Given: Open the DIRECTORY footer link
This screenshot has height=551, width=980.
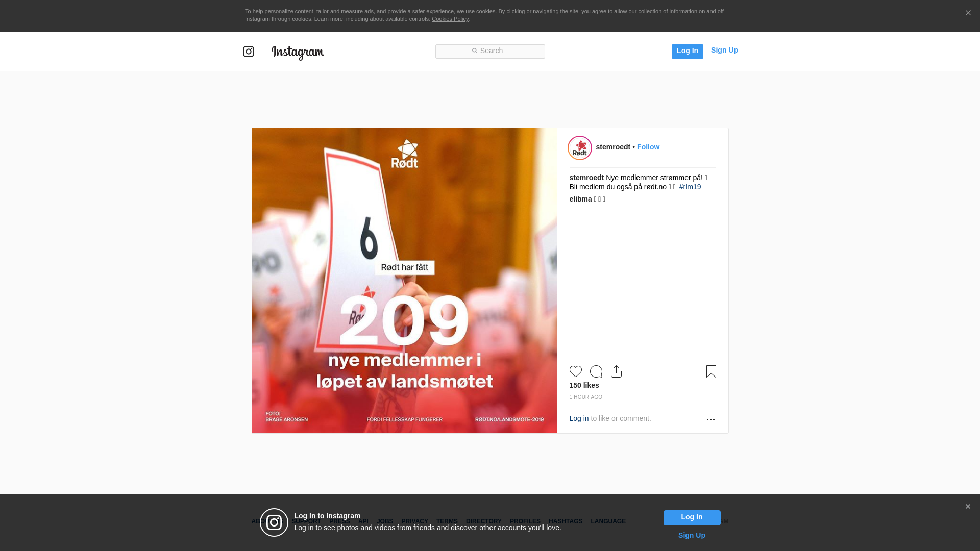Looking at the screenshot, I should [483, 521].
